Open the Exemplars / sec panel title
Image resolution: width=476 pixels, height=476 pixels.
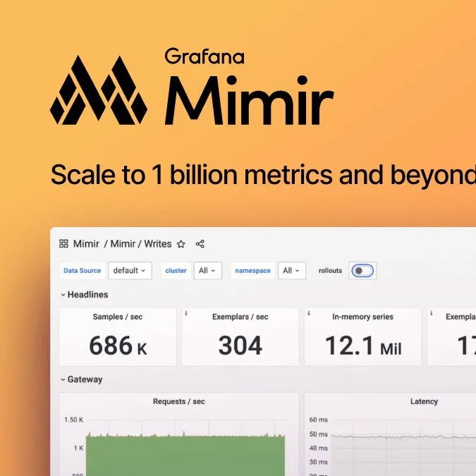click(240, 317)
